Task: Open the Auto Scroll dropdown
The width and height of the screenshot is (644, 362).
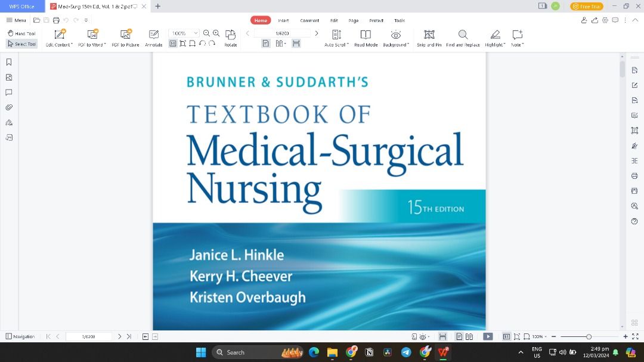Action: (x=336, y=38)
